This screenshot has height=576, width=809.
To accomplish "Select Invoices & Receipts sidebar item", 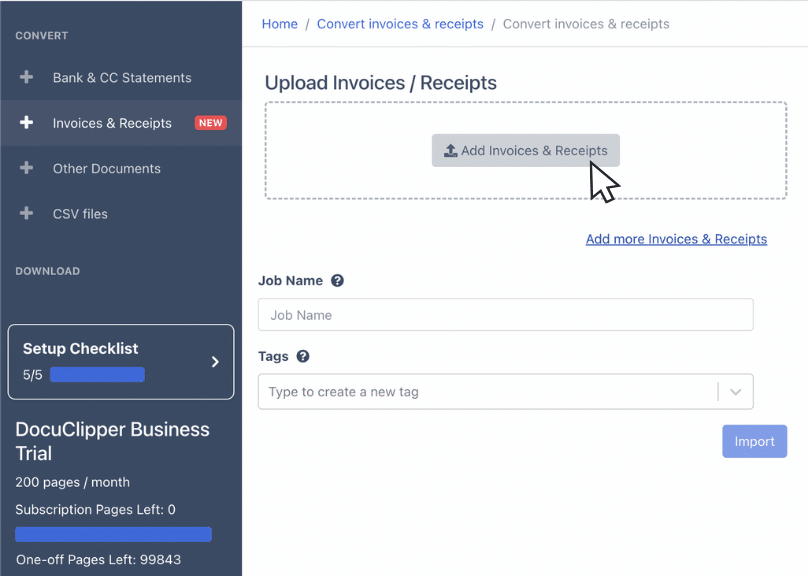I will (122, 123).
